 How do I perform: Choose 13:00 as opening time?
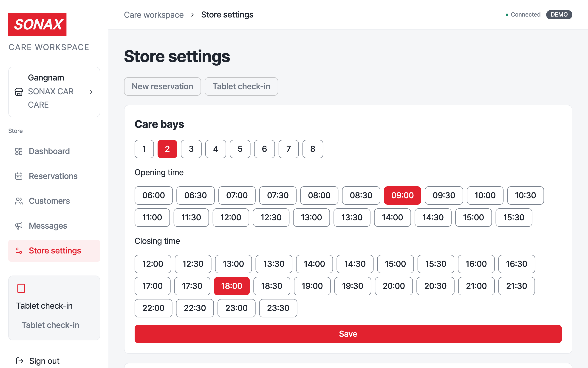(x=311, y=217)
